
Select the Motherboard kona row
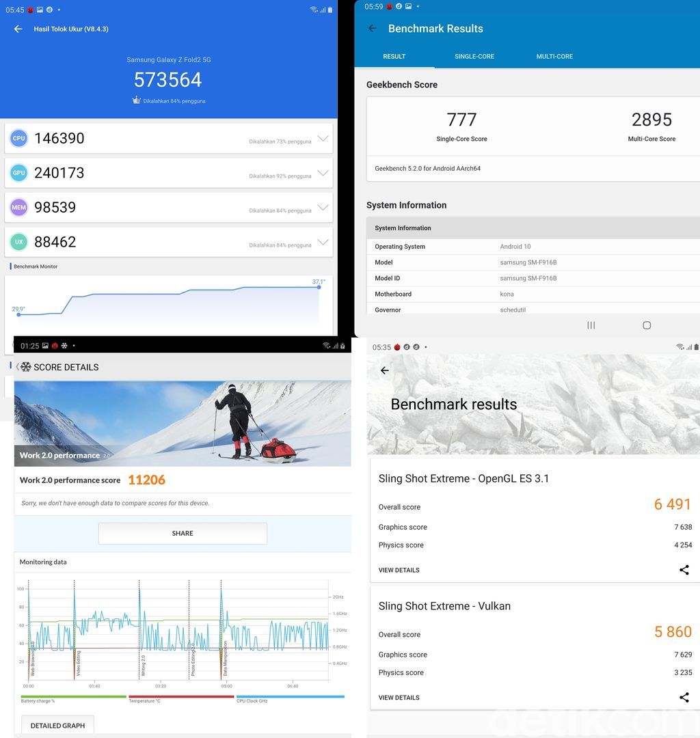[533, 294]
